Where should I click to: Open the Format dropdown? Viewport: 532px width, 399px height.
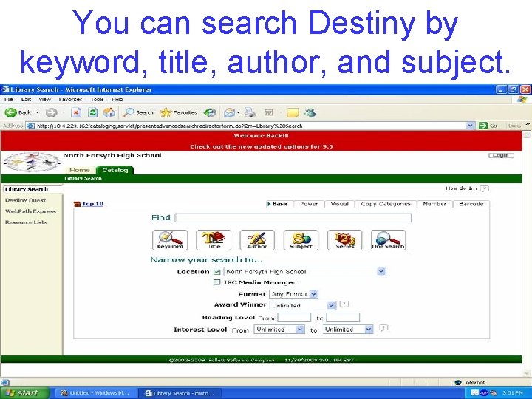click(x=293, y=294)
